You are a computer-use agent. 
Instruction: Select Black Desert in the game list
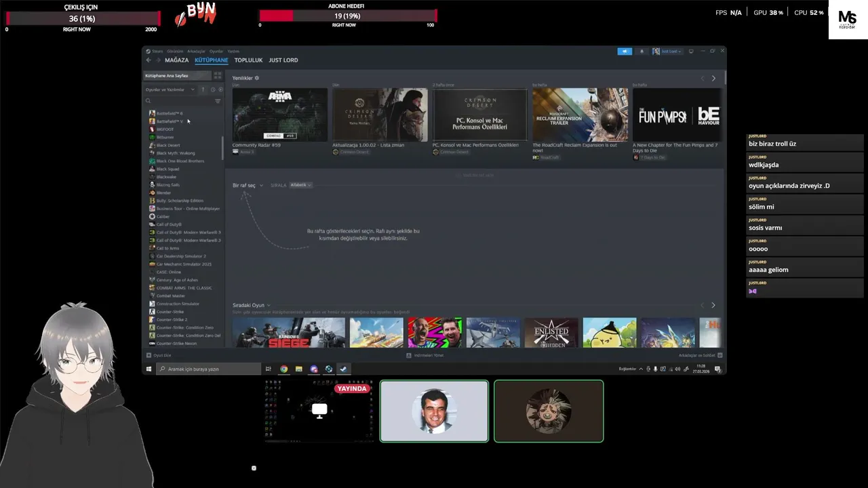(168, 145)
